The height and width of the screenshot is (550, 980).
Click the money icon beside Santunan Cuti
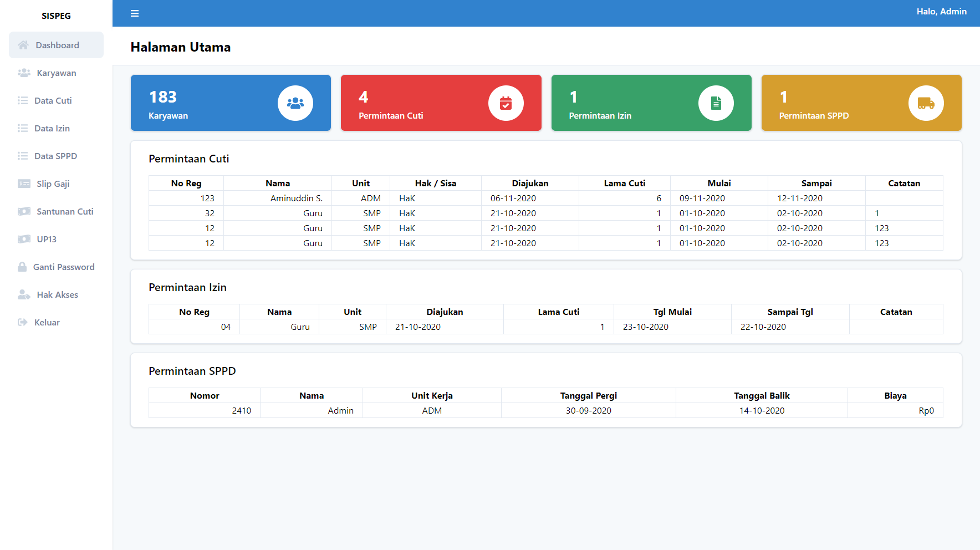pyautogui.click(x=24, y=211)
